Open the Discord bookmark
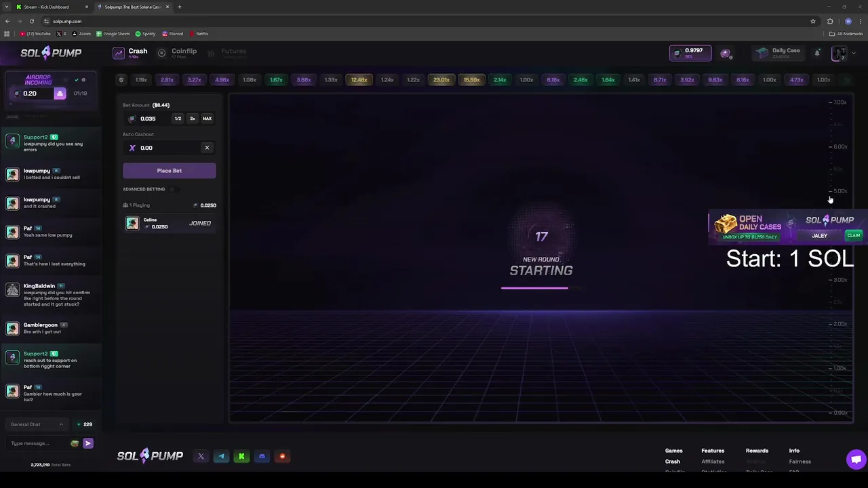The image size is (868, 488). [x=172, y=34]
